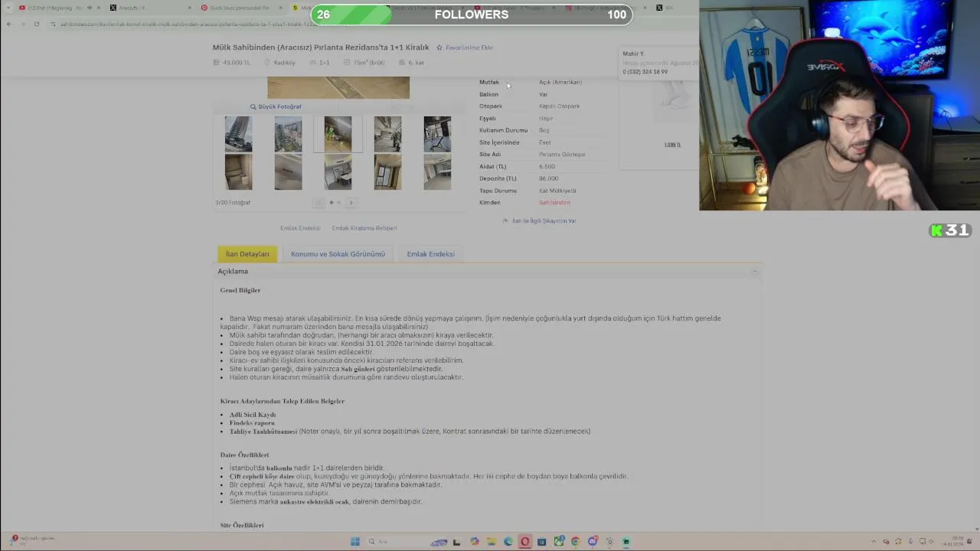Open Emlak Kiralama Rehberi link

(x=364, y=228)
